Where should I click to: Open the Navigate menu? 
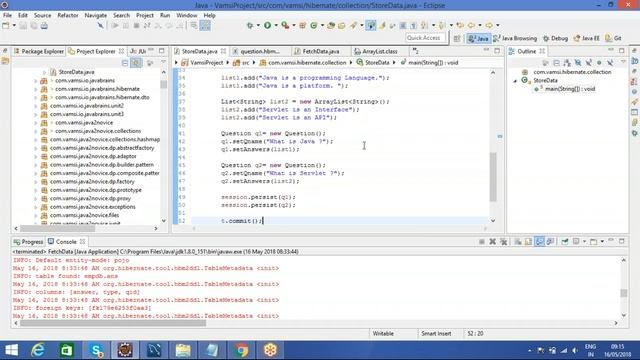coord(96,15)
